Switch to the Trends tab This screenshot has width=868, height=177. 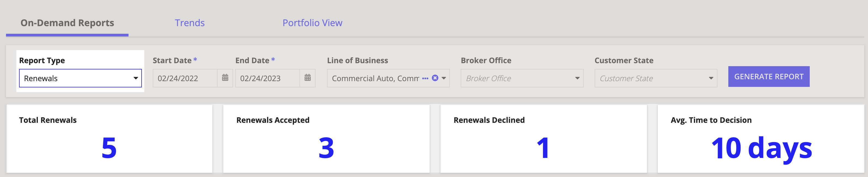point(190,23)
